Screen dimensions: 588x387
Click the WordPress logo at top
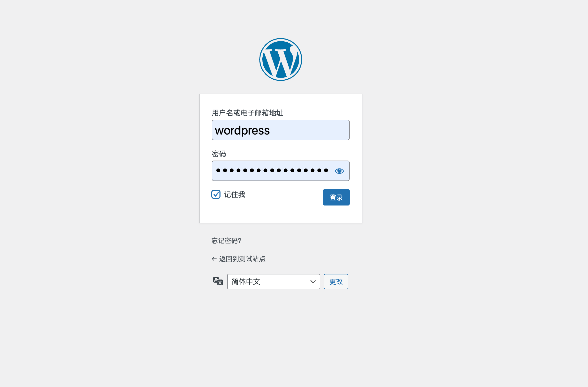[281, 59]
